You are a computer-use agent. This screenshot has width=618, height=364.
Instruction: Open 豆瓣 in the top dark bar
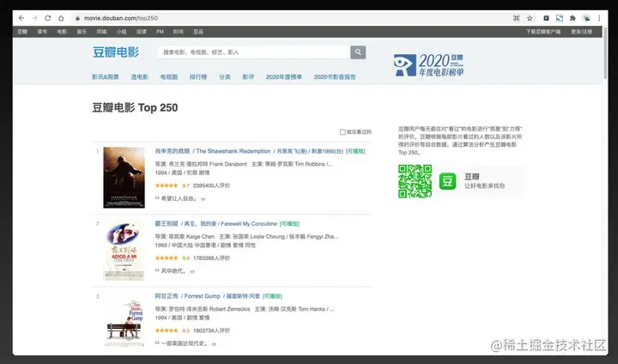[x=22, y=32]
